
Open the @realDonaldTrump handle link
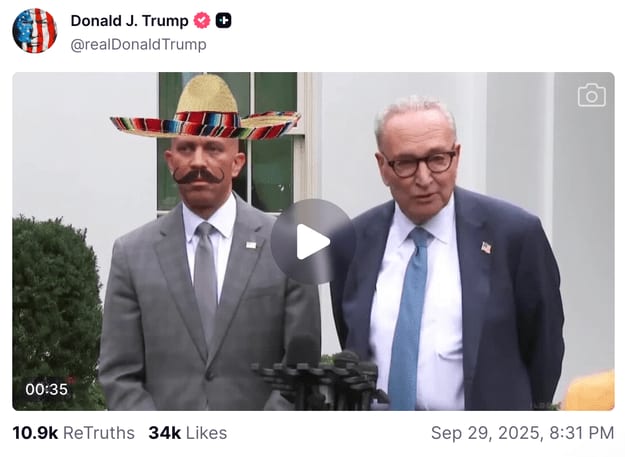pos(138,45)
